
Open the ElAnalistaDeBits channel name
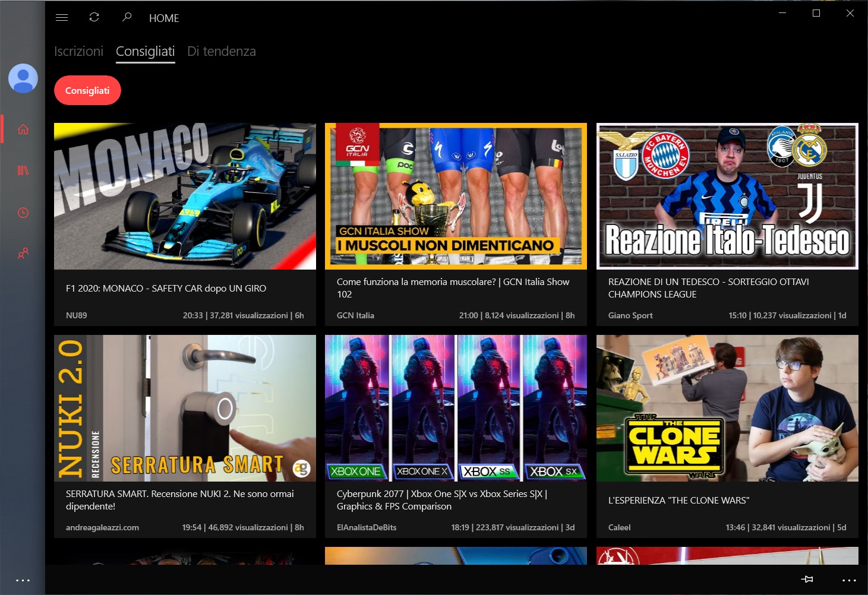pos(367,528)
